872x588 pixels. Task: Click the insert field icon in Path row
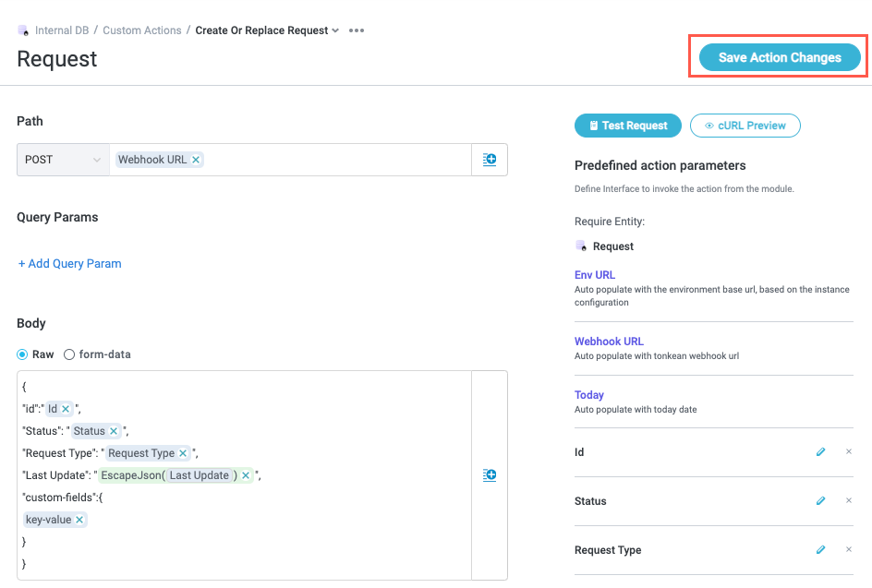tap(490, 160)
